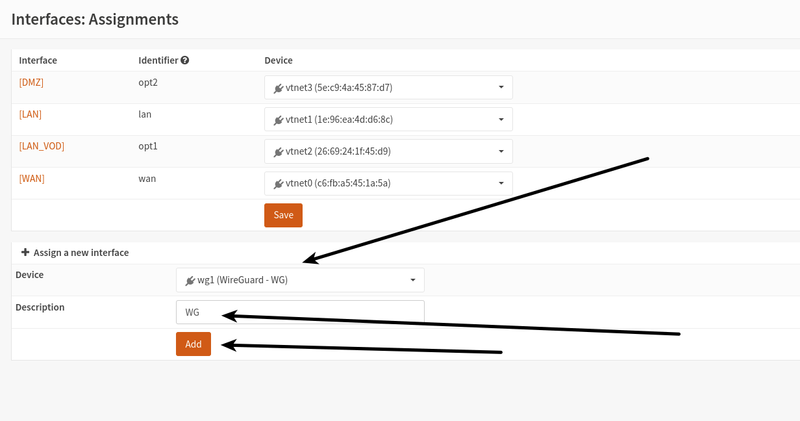The image size is (800, 421).
Task: Go to the [LAN] interface settings
Action: [x=30, y=114]
